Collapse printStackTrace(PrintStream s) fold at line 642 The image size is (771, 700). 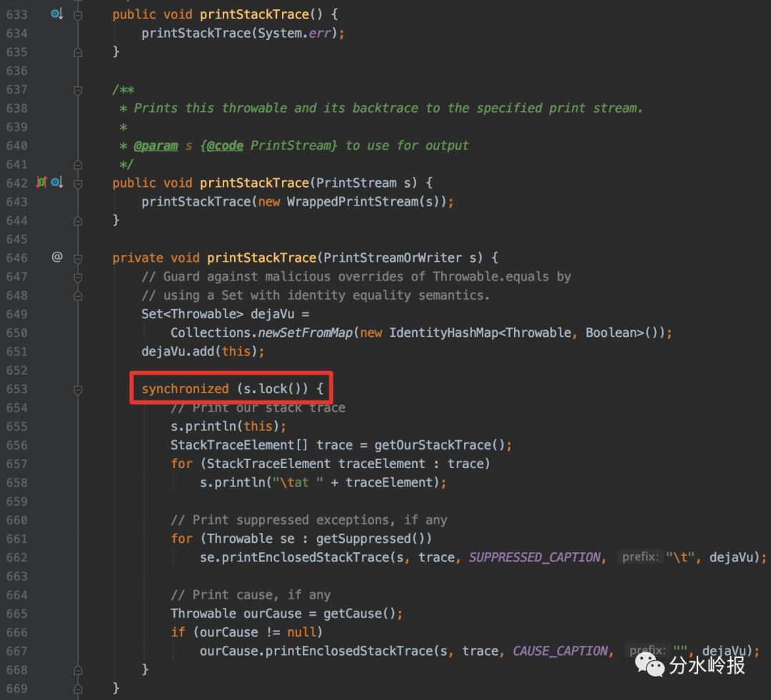[78, 183]
